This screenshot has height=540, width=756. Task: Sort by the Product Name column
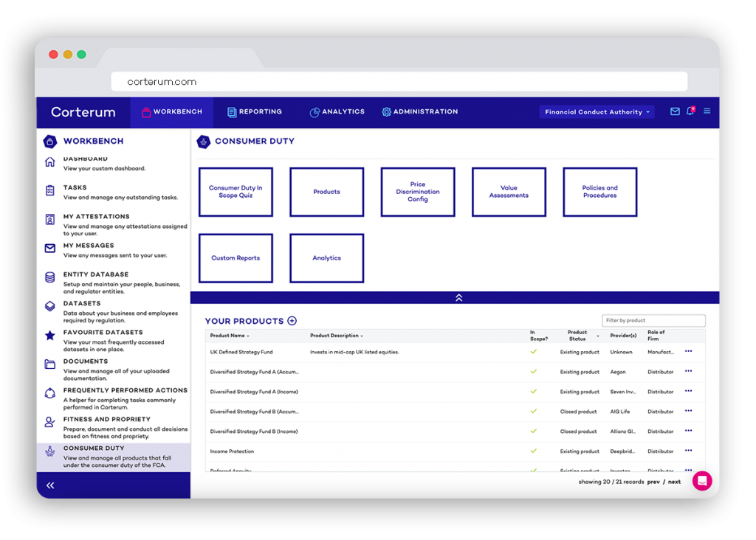click(x=230, y=336)
